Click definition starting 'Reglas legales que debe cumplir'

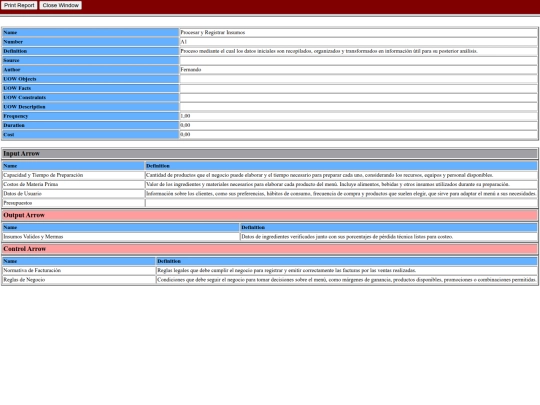coord(287,271)
